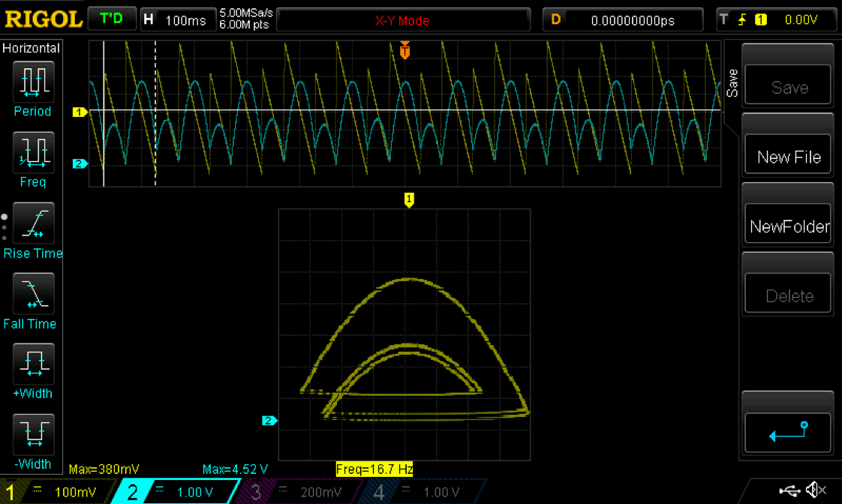The image size is (842, 504).
Task: Choose the NewFolder button
Action: coord(788,224)
